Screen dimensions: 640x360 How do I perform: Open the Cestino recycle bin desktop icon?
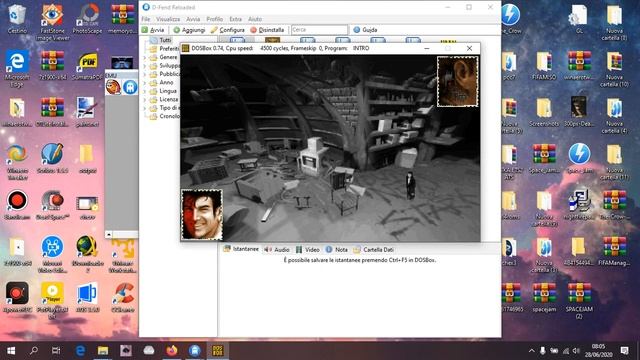point(17,19)
